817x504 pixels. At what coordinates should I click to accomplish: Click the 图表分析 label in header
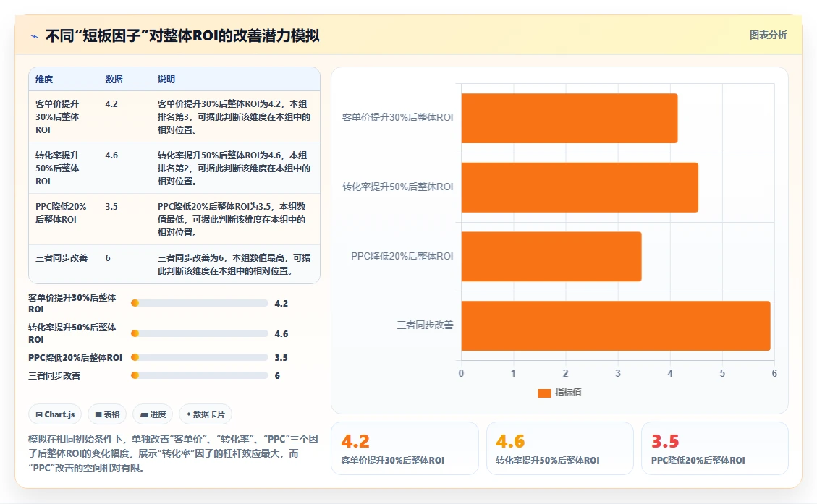(x=768, y=35)
